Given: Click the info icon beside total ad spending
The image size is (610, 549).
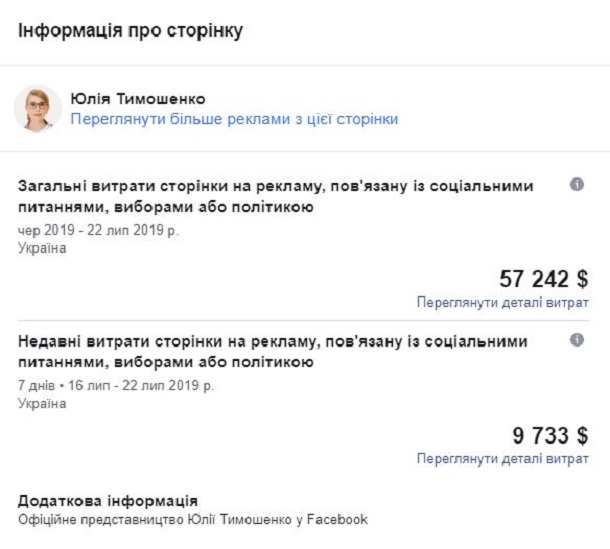Looking at the screenshot, I should (577, 185).
